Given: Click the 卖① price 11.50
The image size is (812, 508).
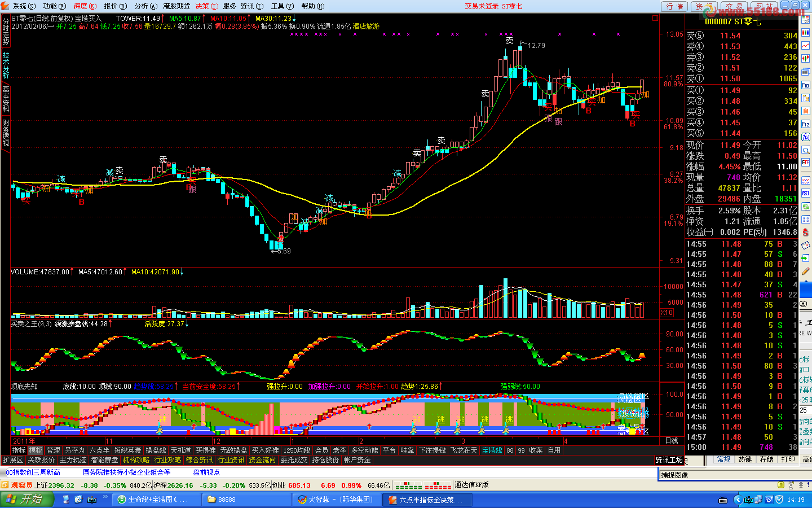Looking at the screenshot, I should [730, 79].
